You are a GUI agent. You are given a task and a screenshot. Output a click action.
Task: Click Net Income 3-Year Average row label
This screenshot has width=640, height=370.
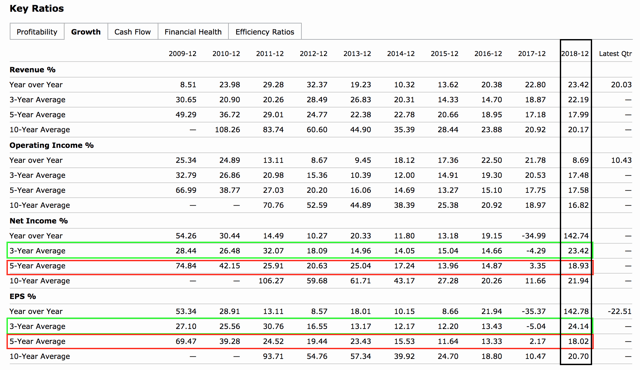[x=38, y=251]
